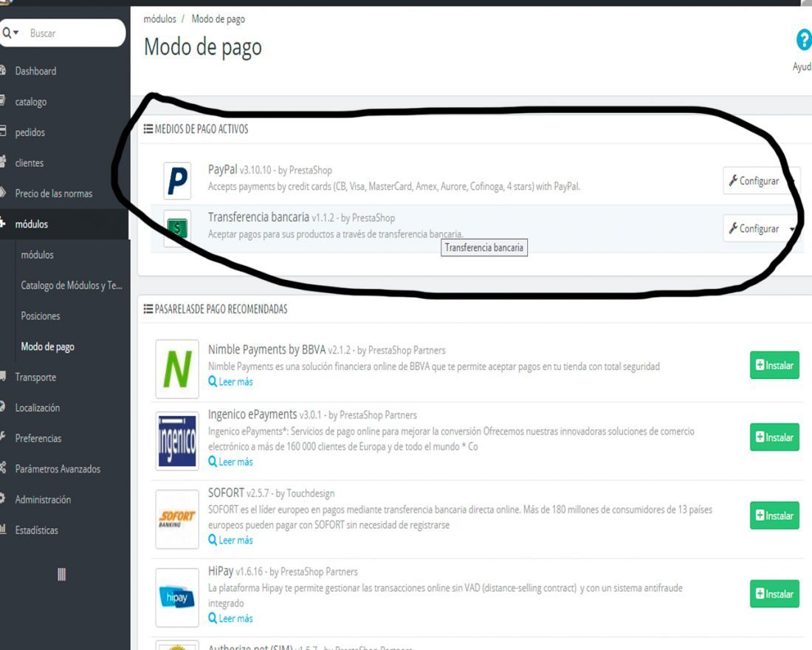The height and width of the screenshot is (650, 812).
Task: Open Leer más for HiPay
Action: click(x=230, y=617)
